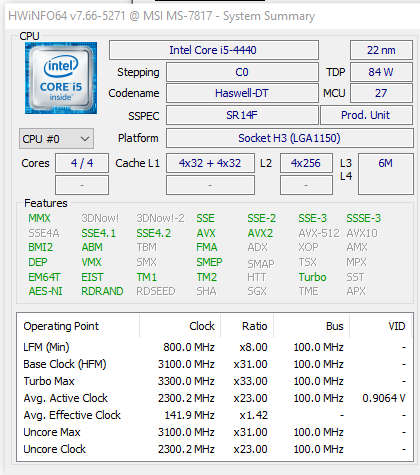
Task: Click the L3 cache value 6M
Action: click(x=386, y=174)
